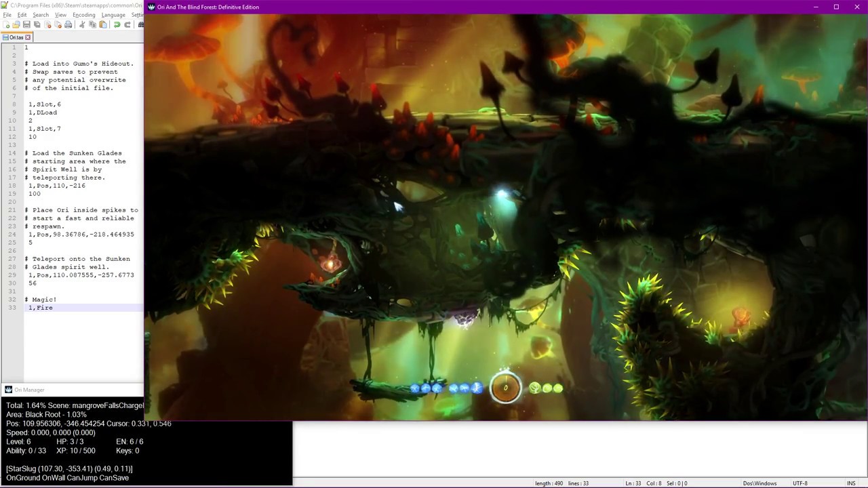Click the Save All icon
868x488 pixels.
(37, 25)
